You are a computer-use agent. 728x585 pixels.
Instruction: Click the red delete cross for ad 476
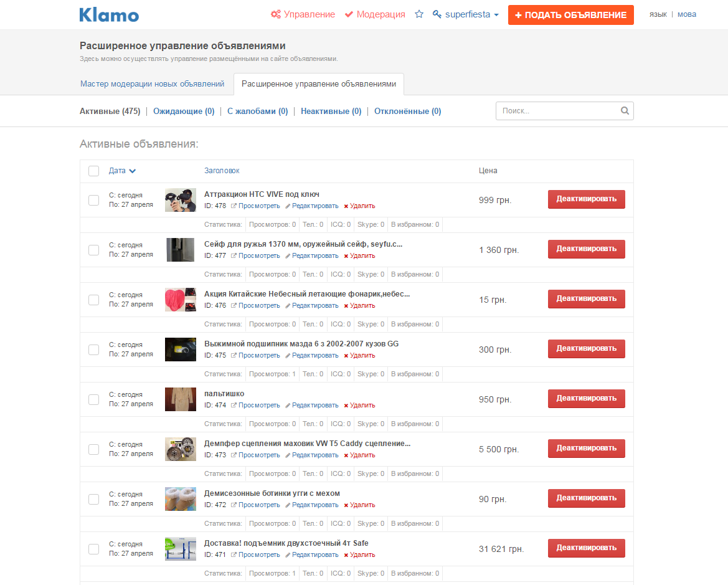(x=346, y=306)
